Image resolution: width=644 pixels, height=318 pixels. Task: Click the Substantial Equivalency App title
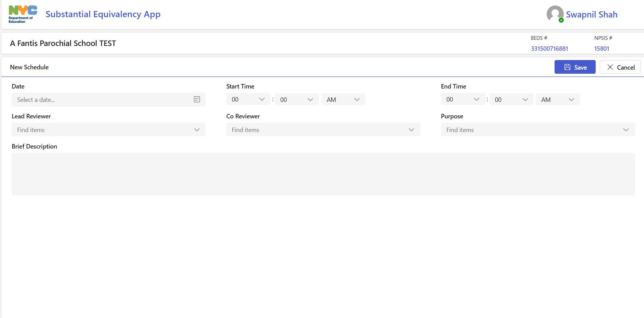click(103, 14)
